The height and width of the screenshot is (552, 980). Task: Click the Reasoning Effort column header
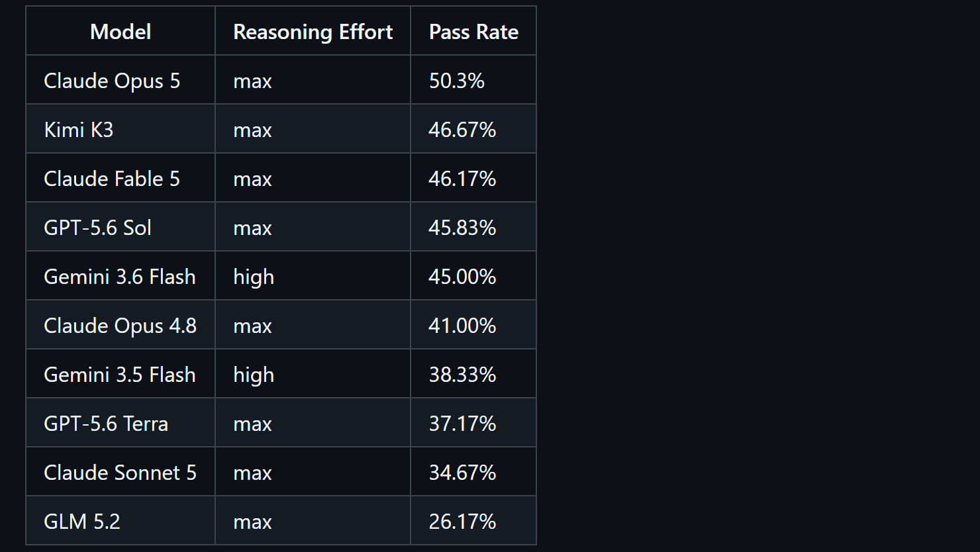click(x=313, y=31)
